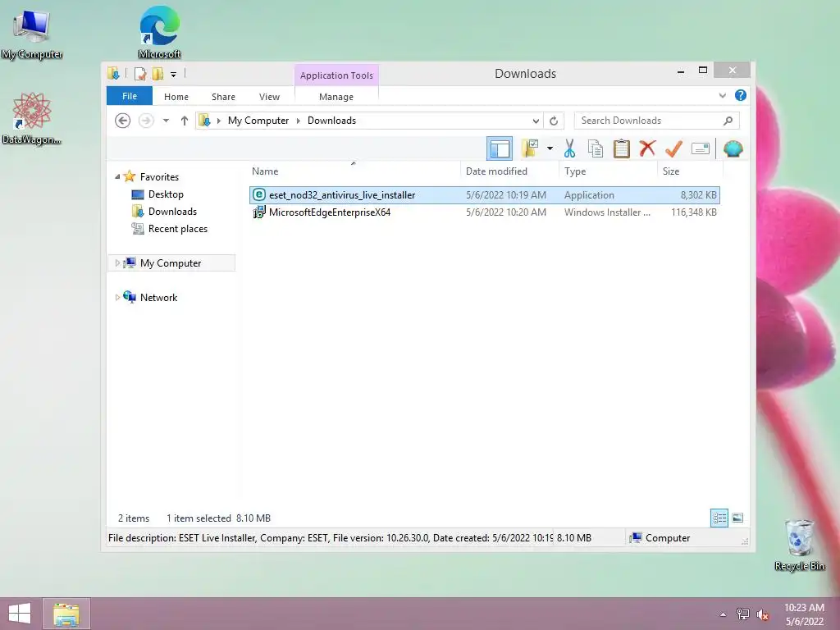Refresh the Downloads folder view
The image size is (840, 630).
tap(554, 121)
